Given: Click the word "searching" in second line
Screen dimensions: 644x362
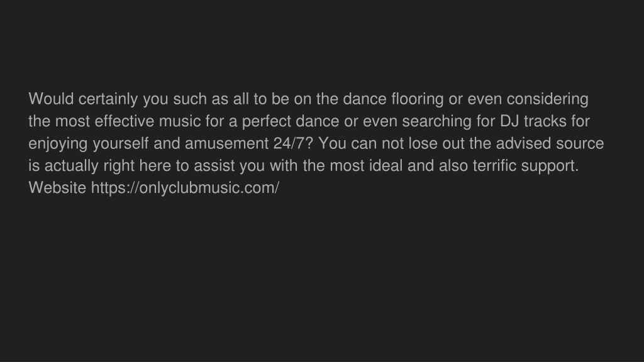Looking at the screenshot, I should 436,121.
